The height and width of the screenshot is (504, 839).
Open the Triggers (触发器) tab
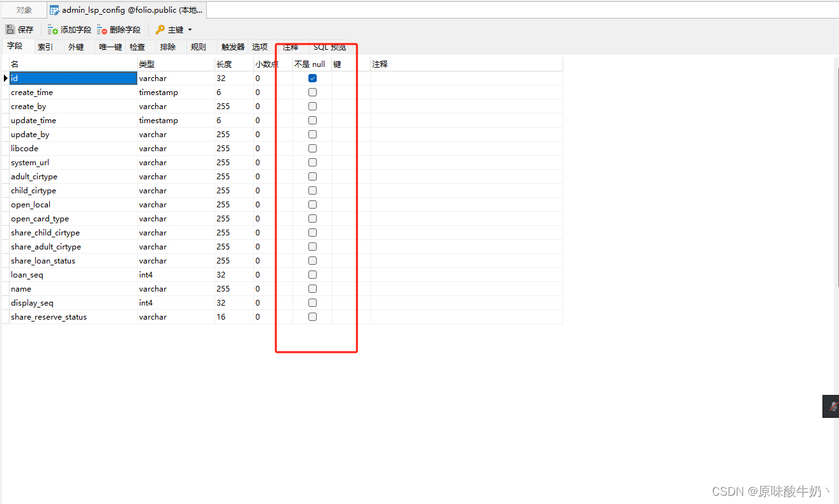click(x=233, y=47)
